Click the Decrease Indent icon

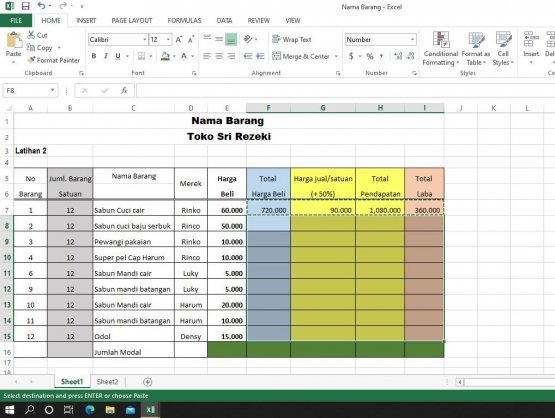coord(248,56)
